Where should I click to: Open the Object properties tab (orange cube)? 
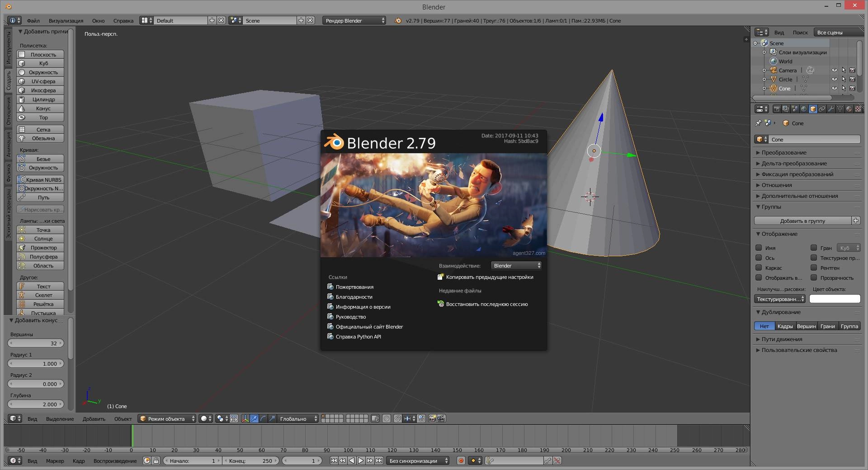813,109
